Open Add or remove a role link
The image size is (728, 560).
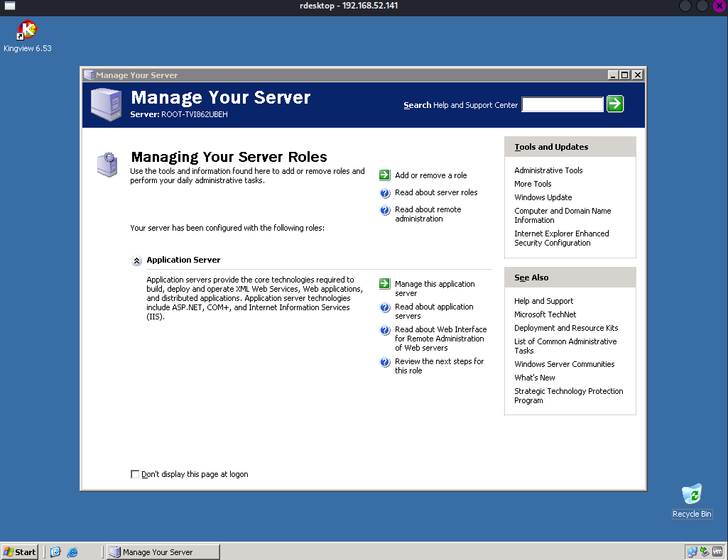coord(431,175)
